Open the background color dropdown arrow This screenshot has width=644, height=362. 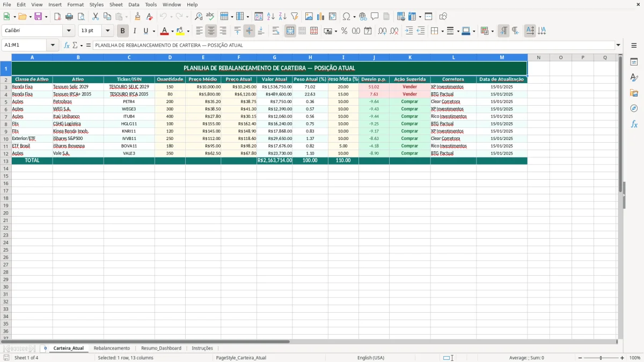(188, 31)
